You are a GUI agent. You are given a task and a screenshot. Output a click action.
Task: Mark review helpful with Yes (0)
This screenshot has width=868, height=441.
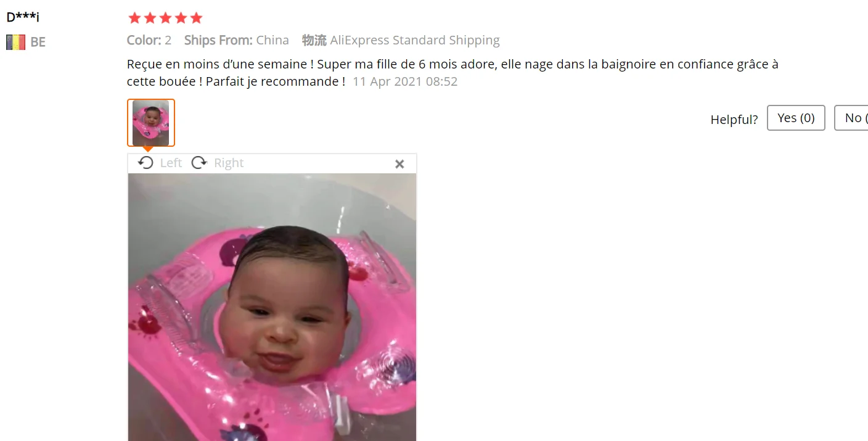[x=796, y=118]
